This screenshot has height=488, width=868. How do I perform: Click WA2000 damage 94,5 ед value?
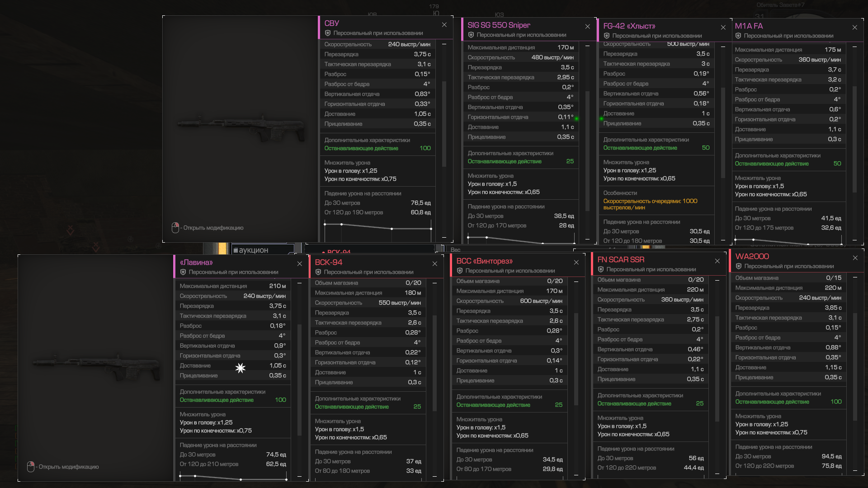pos(831,456)
